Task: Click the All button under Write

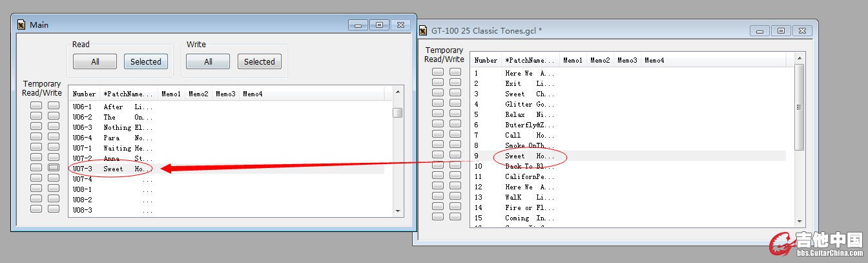Action: click(208, 62)
